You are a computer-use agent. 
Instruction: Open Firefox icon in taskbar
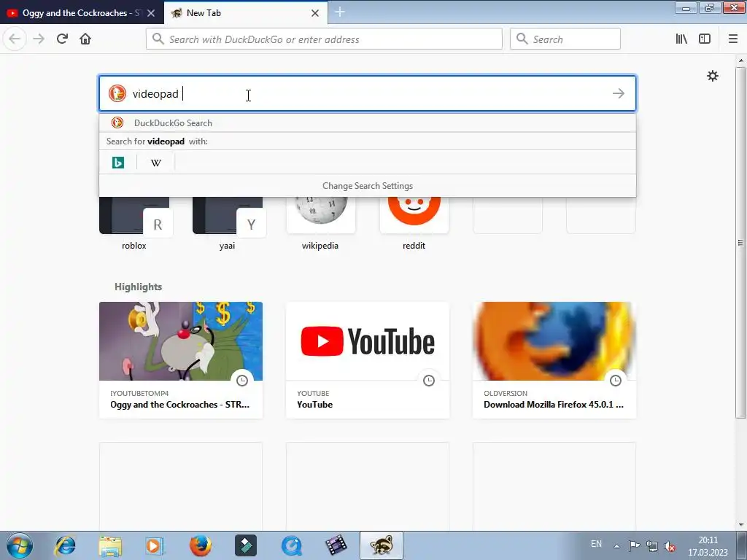pyautogui.click(x=200, y=545)
